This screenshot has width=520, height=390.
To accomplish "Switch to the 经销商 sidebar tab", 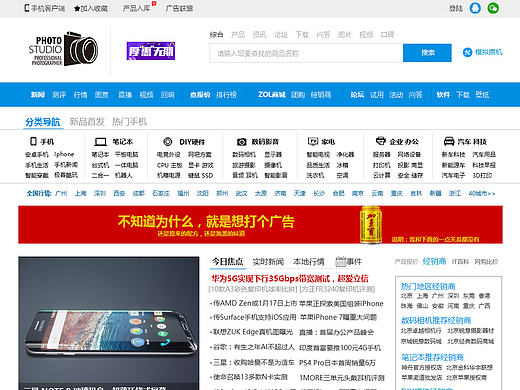I will 434,262.
